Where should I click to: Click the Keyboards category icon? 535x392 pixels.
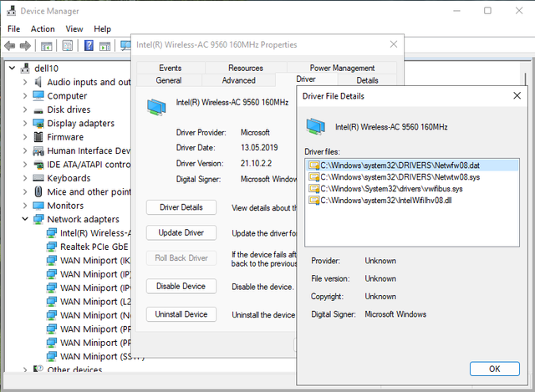[38, 178]
